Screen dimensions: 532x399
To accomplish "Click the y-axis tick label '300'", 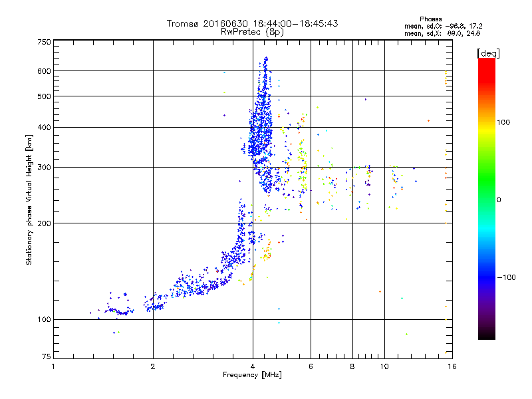I will pyautogui.click(x=44, y=167).
